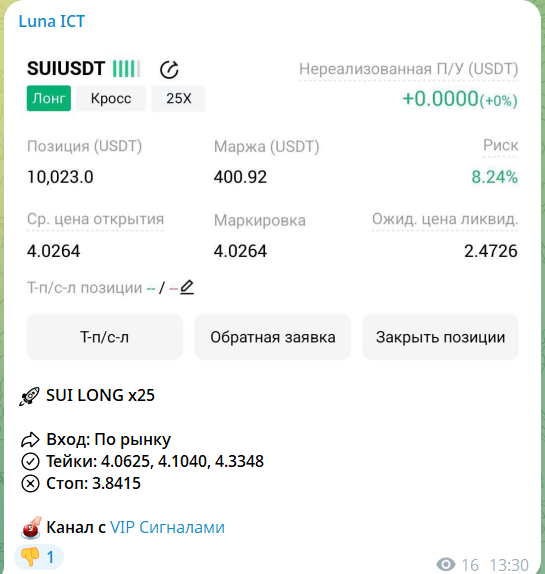This screenshot has height=574, width=545.
Task: Open the Кросс margin mode selector
Action: click(x=111, y=98)
